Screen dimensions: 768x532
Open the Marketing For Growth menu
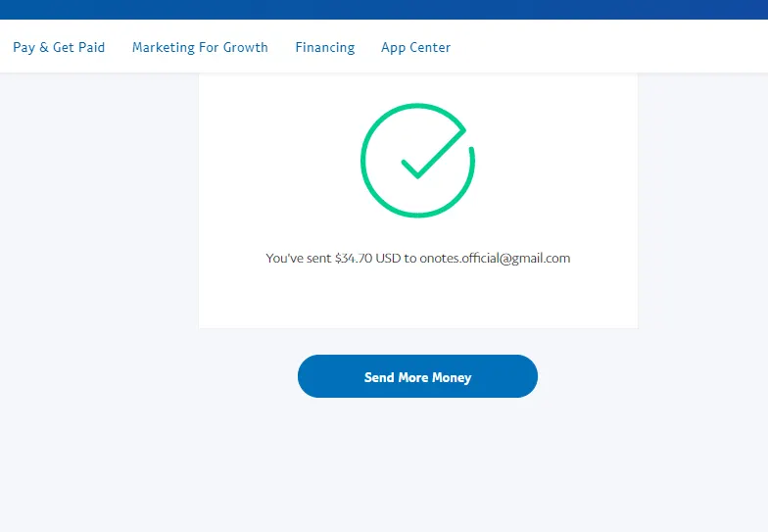point(200,47)
